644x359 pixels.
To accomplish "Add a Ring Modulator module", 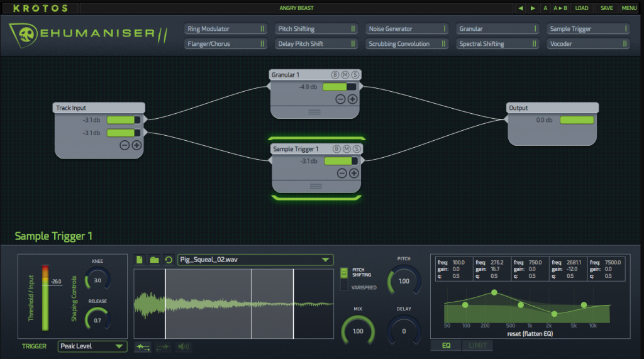I will (226, 29).
